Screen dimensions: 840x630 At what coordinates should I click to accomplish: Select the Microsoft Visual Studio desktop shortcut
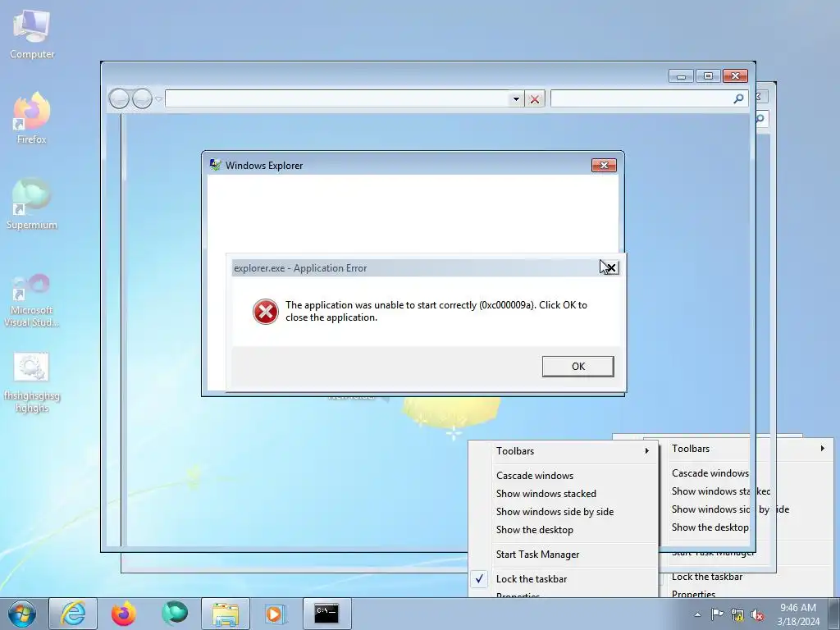[32, 300]
